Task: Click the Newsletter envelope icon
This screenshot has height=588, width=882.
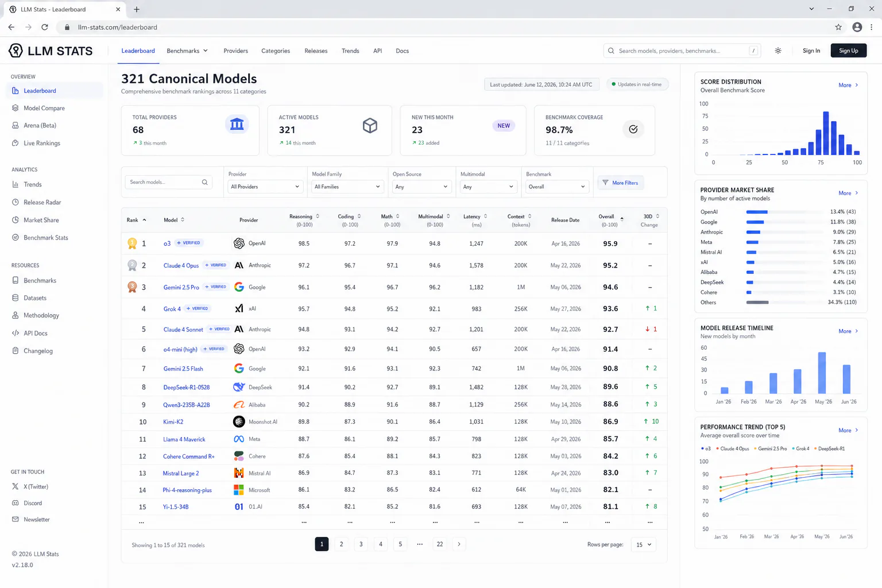Action: pyautogui.click(x=16, y=520)
